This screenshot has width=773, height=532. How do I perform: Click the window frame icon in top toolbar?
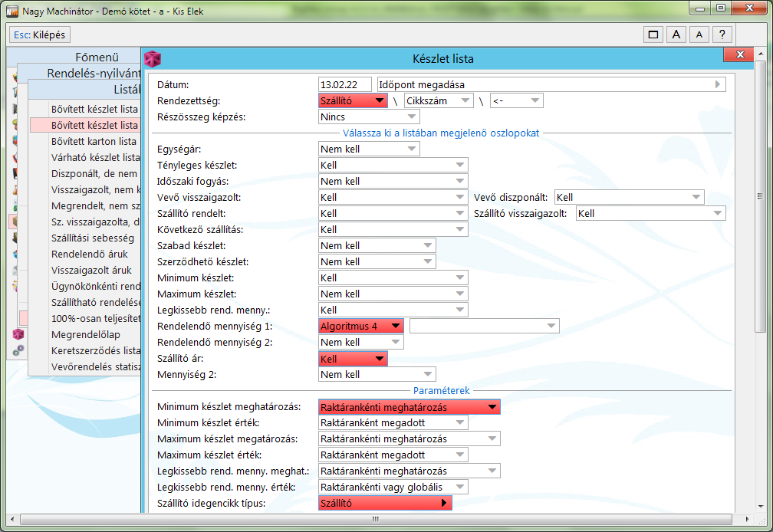(x=653, y=34)
